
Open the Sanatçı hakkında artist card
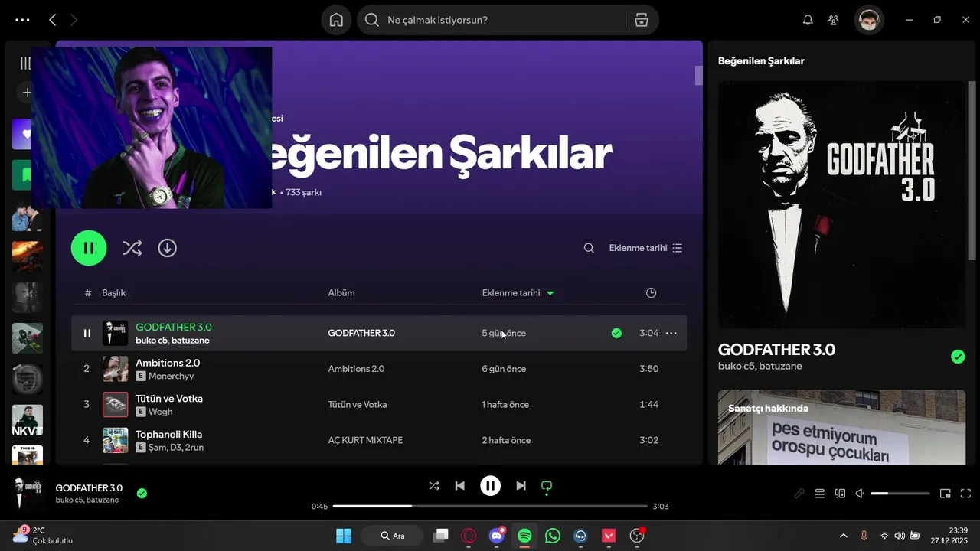pyautogui.click(x=841, y=427)
